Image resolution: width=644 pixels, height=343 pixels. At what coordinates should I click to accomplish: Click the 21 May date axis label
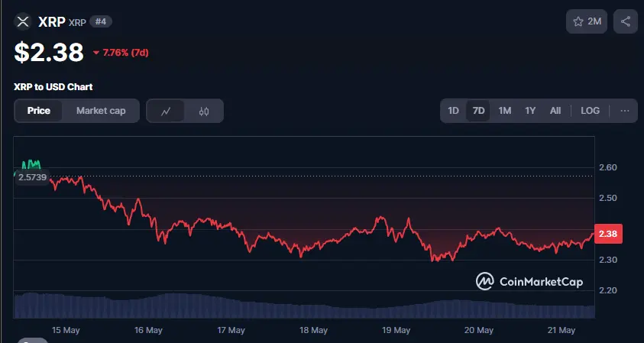coord(561,330)
